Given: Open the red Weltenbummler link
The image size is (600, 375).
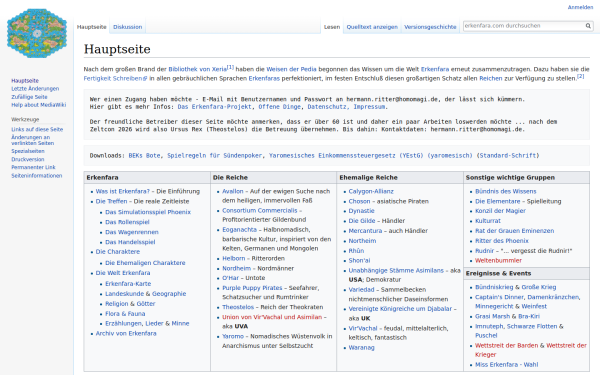Looking at the screenshot, I should coord(498,261).
